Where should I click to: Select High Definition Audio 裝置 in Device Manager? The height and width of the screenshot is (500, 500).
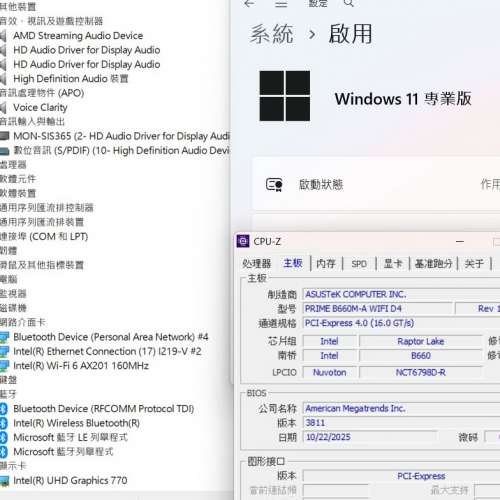tap(71, 79)
